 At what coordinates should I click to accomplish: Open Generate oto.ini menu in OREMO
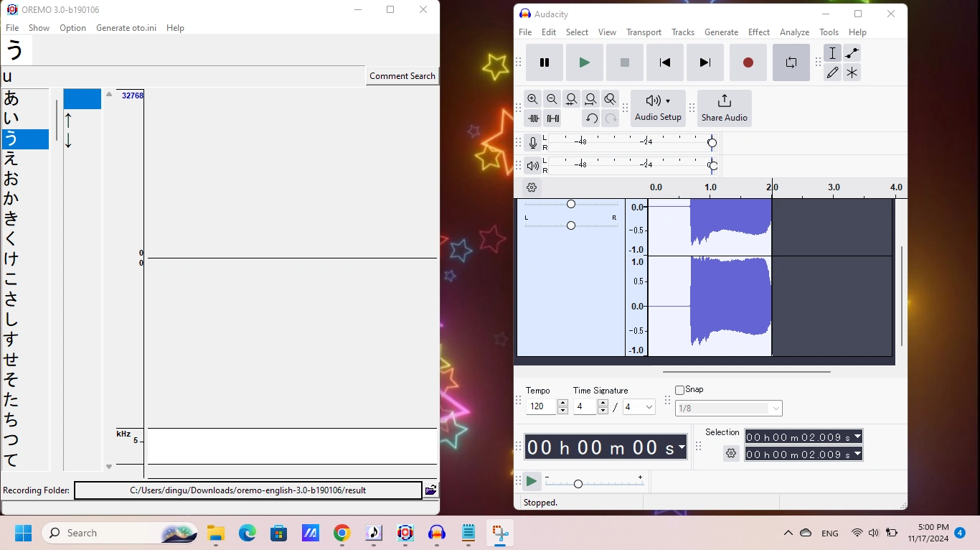[126, 28]
